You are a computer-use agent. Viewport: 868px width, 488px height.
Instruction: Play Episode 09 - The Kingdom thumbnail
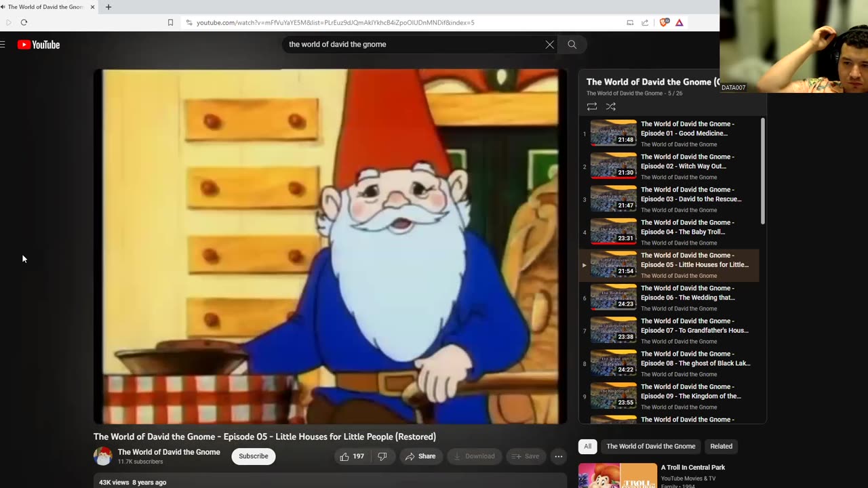[x=614, y=396]
